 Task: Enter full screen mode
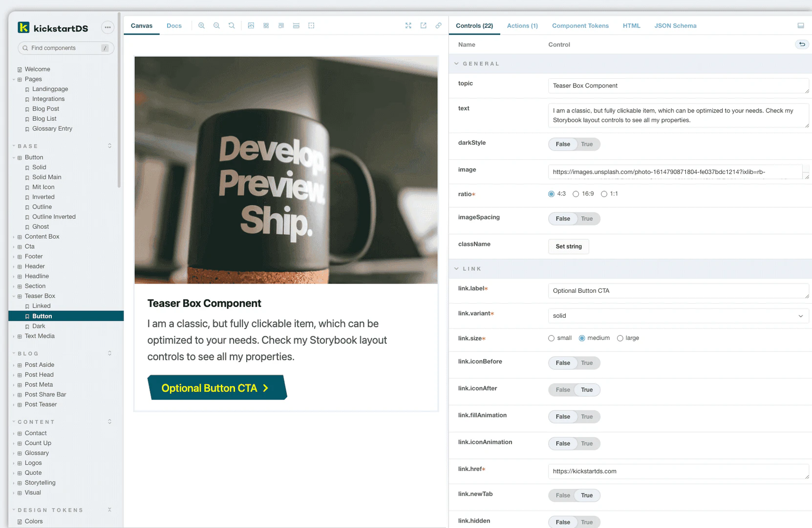[408, 25]
